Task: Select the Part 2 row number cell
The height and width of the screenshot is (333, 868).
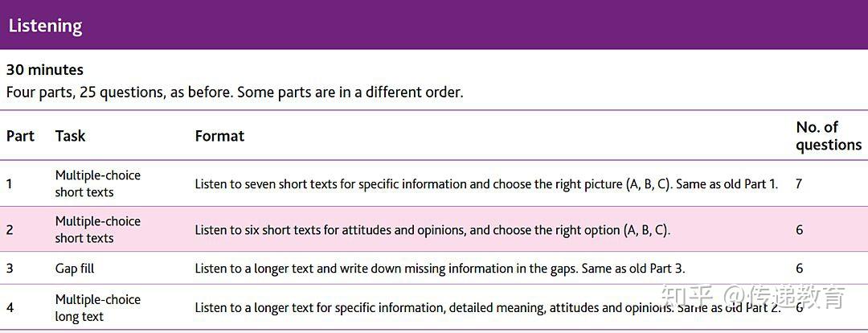Action: (10, 229)
